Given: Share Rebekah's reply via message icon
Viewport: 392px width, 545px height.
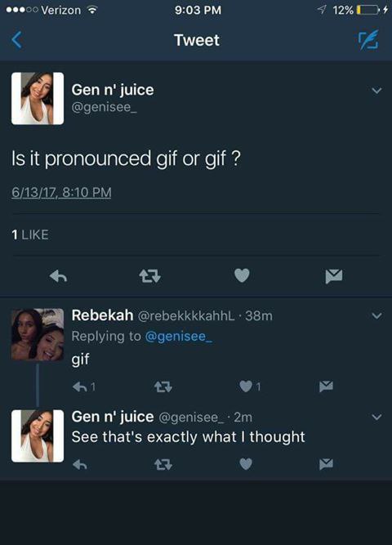Looking at the screenshot, I should tap(327, 386).
